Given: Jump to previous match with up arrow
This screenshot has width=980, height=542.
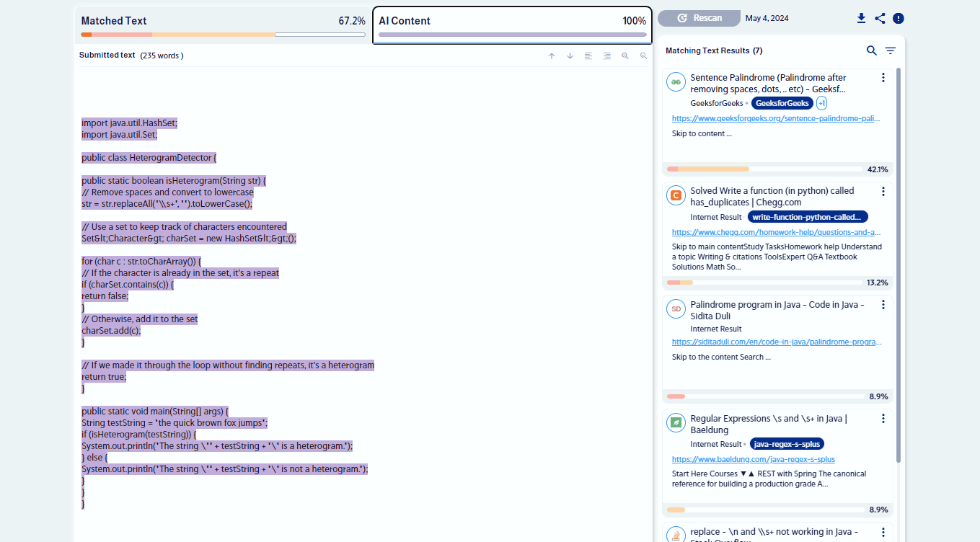Looking at the screenshot, I should pyautogui.click(x=552, y=55).
